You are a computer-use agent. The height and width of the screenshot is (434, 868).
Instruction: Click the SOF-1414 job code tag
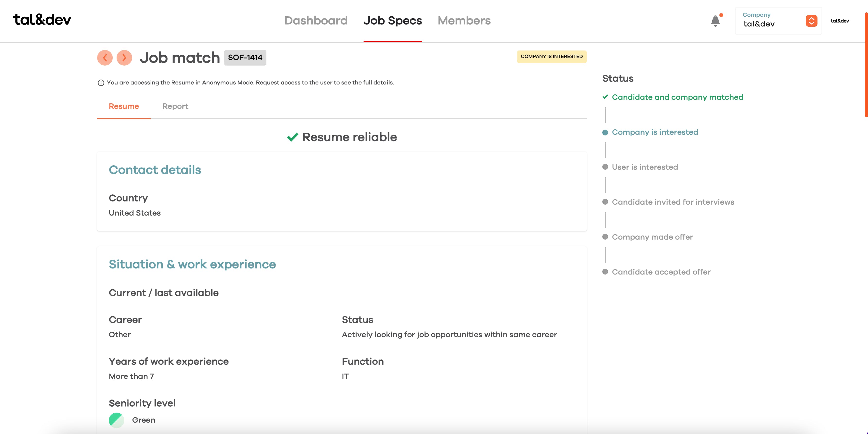click(x=245, y=58)
